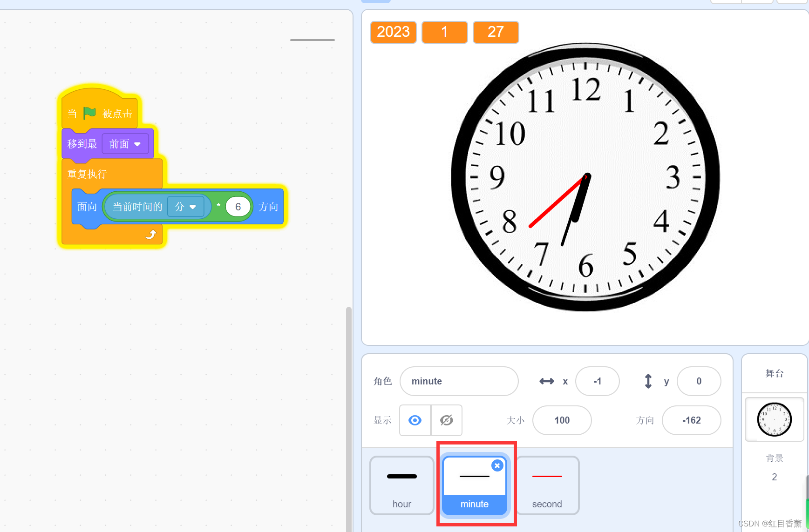Hide the sprite with crossed-eye icon
809x532 pixels.
[x=447, y=420]
